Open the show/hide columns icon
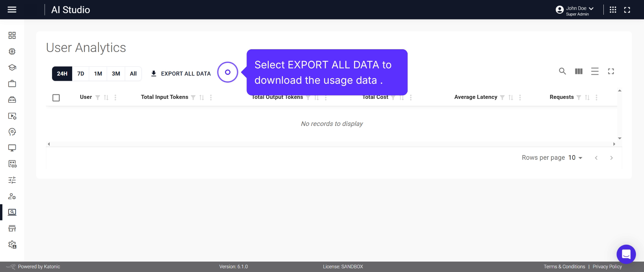 coord(579,71)
